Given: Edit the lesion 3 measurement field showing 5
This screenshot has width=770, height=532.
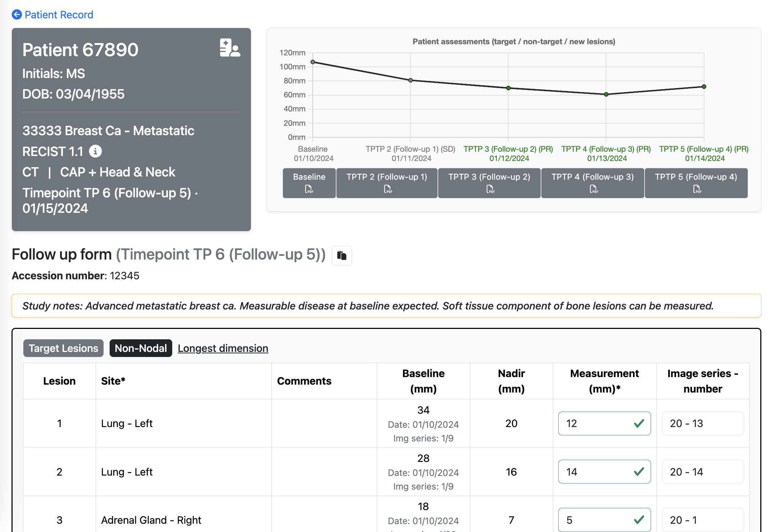Looking at the screenshot, I should pos(597,520).
